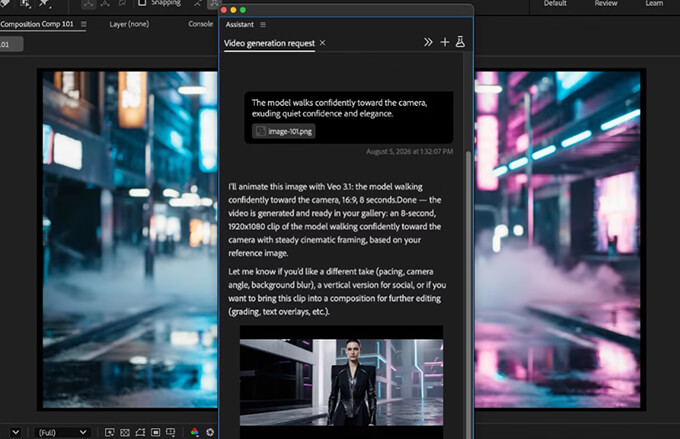Open the RGB show channel icon
The width and height of the screenshot is (680, 439).
tap(195, 432)
